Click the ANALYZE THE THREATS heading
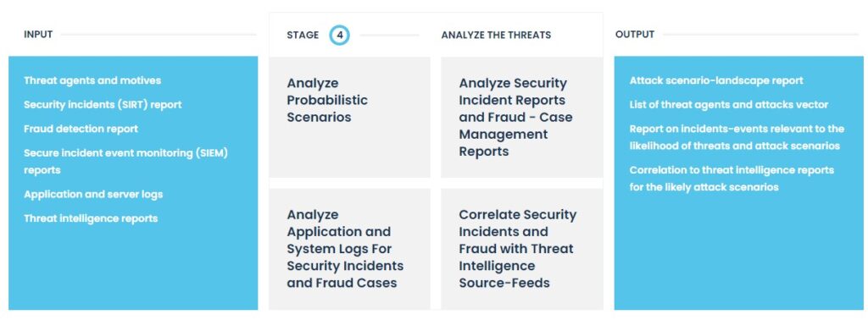The image size is (868, 320). coord(496,35)
